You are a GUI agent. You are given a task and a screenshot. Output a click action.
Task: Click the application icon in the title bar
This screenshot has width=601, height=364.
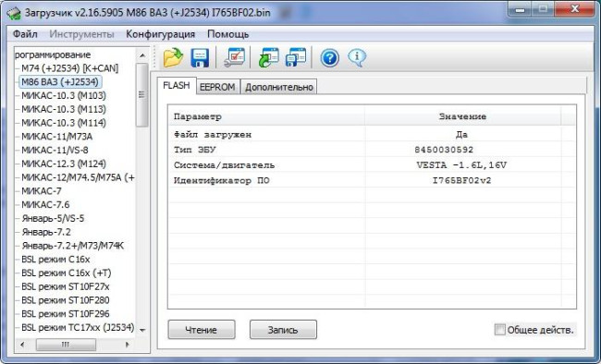(x=14, y=13)
